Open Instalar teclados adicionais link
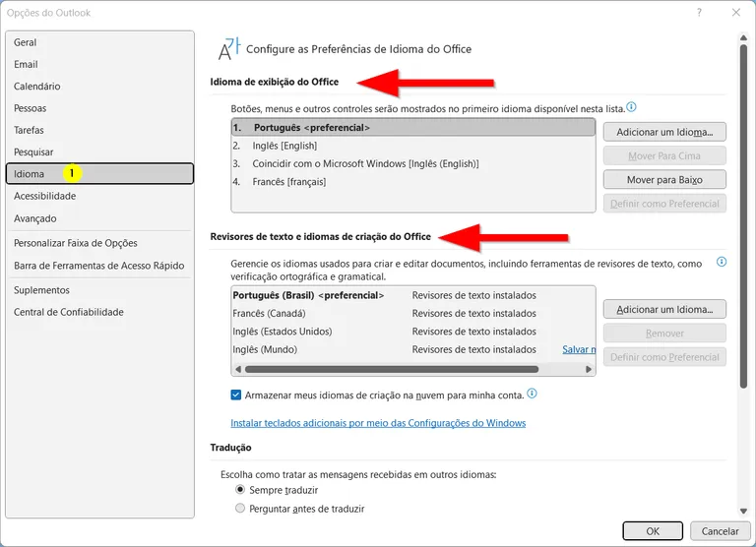Image resolution: width=756 pixels, height=547 pixels. click(378, 423)
